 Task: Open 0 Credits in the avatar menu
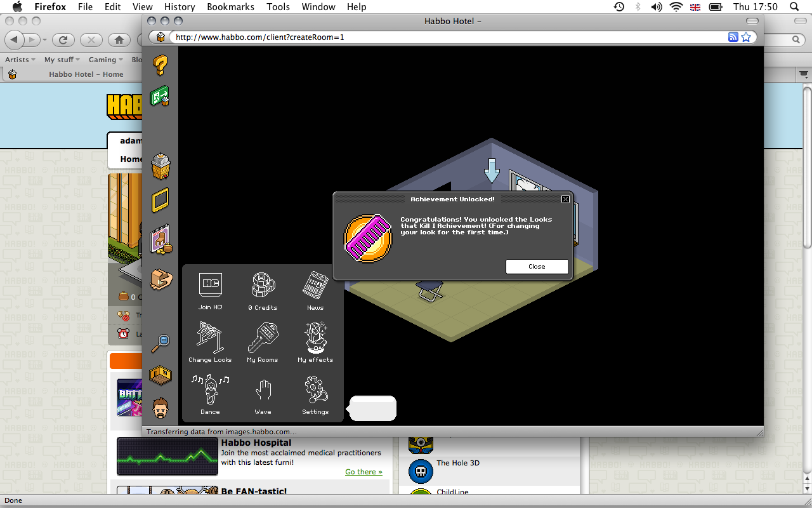coord(263,291)
